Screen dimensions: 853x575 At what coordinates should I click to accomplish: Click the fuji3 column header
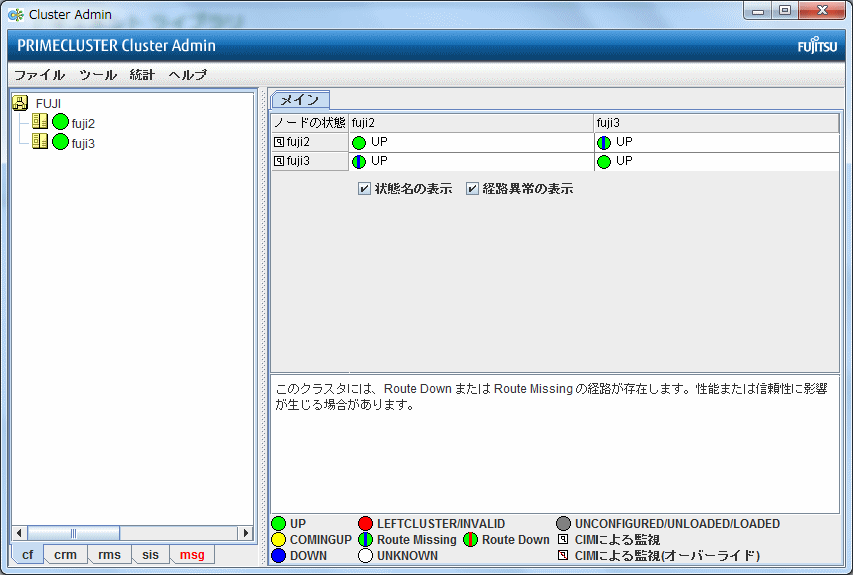pos(715,122)
